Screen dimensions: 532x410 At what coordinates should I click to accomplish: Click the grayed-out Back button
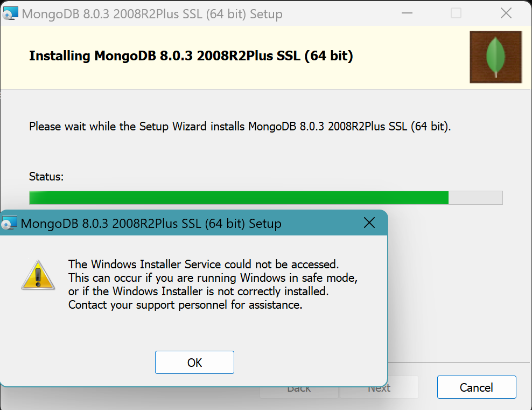click(x=299, y=387)
